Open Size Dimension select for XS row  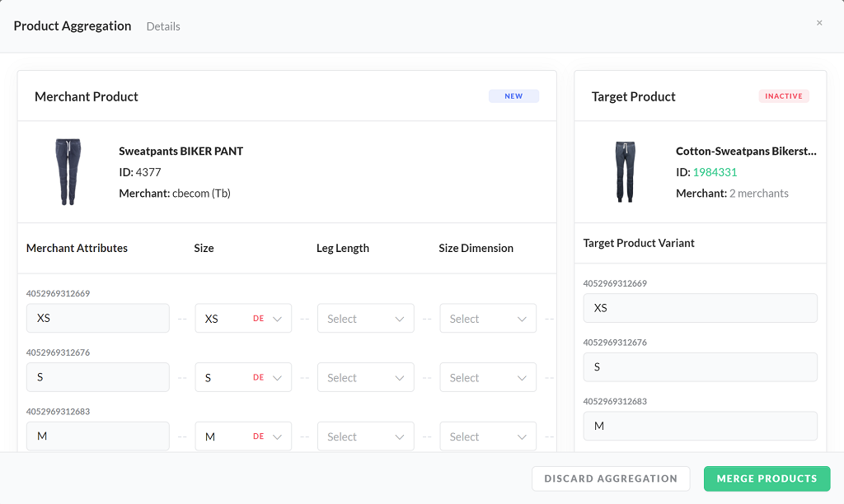[488, 319]
